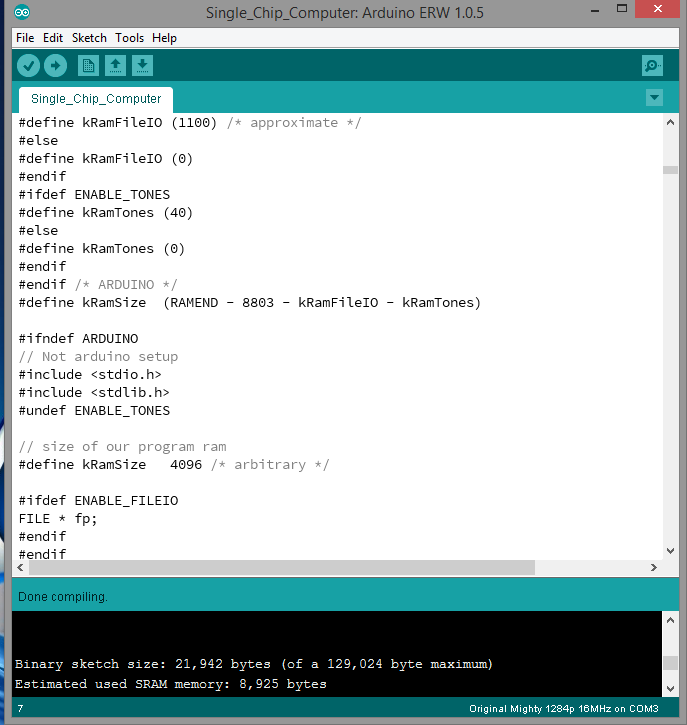Screen dimensions: 687x725
Task: Open the Tools menu
Action: 129,38
